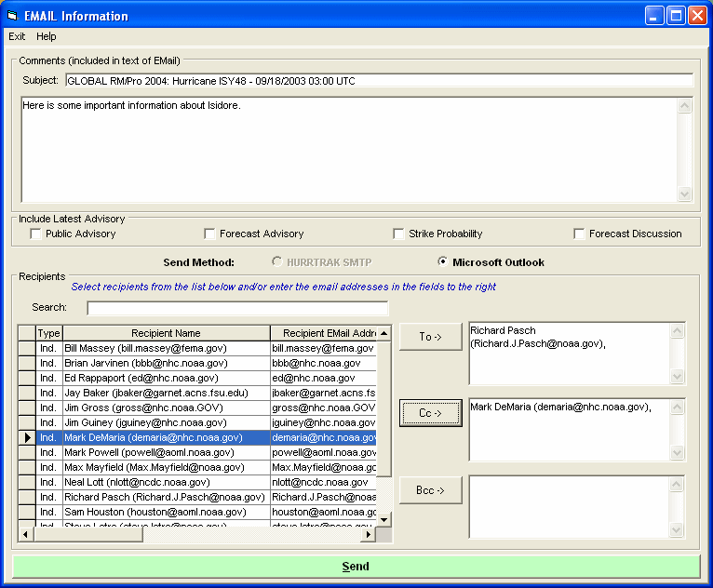This screenshot has width=713, height=588.
Task: Enable the Forecast Advisory checkbox
Action: 209,234
